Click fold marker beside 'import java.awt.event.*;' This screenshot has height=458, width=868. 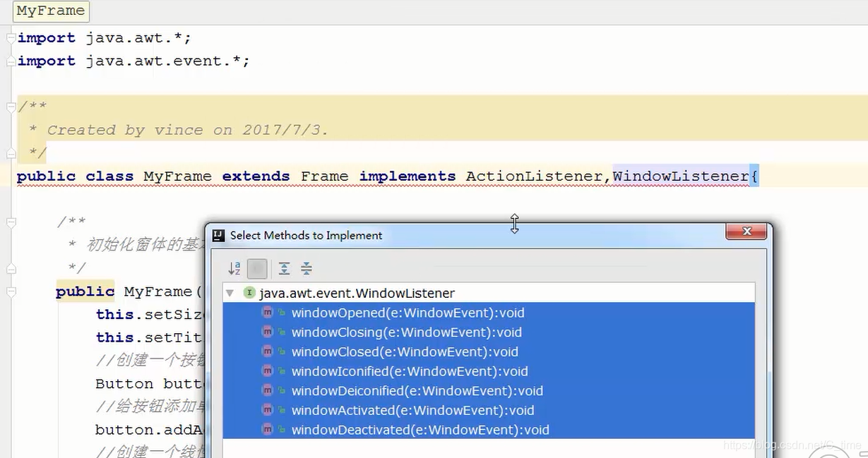11,61
